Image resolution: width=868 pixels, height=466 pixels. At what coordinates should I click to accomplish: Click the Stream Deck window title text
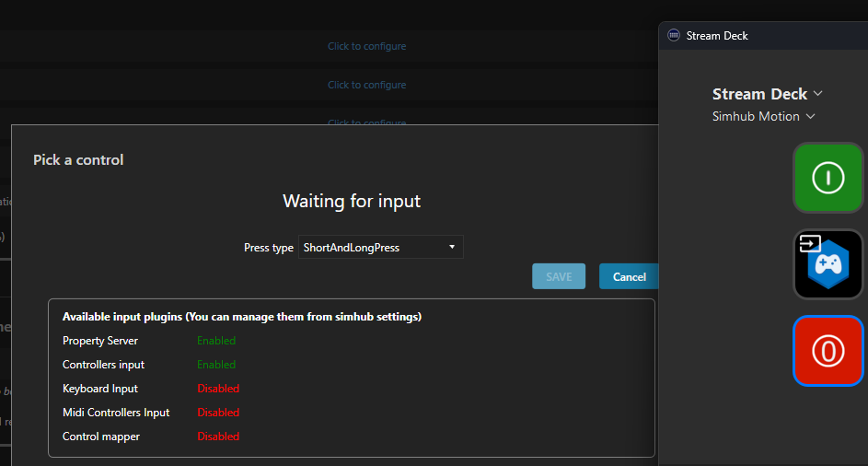pos(717,36)
